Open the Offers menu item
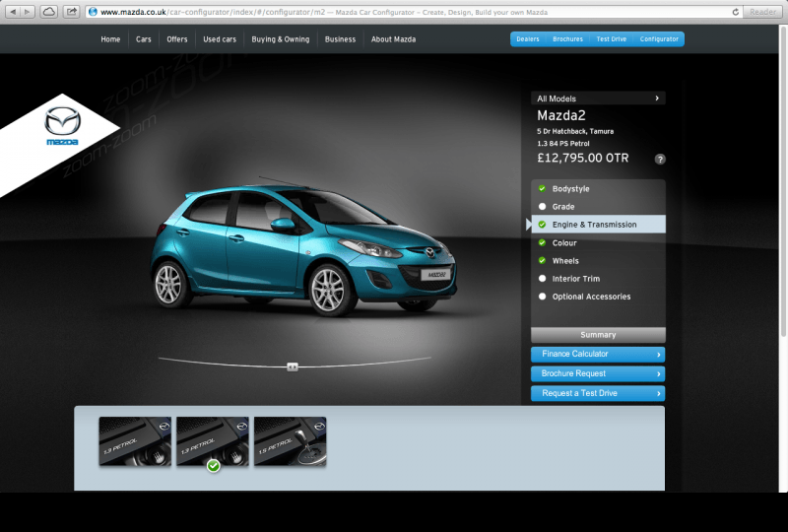Screen dimensions: 788x532 [x=177, y=39]
